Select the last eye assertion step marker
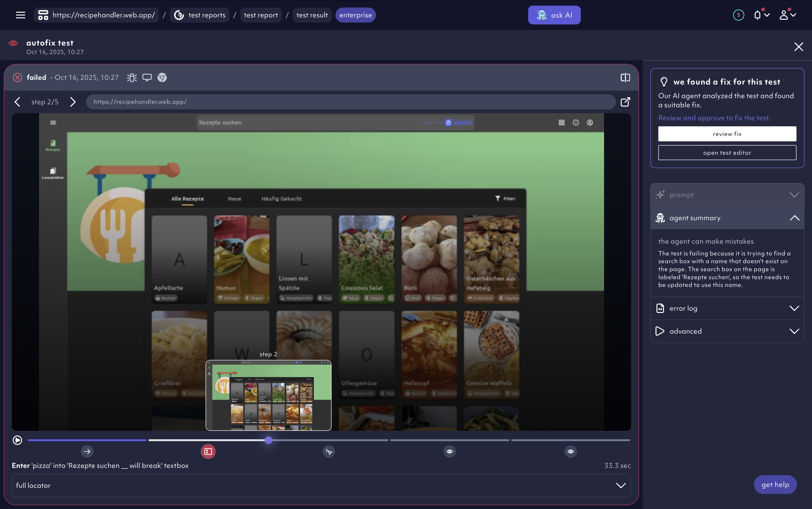This screenshot has height=509, width=812. coord(570,451)
